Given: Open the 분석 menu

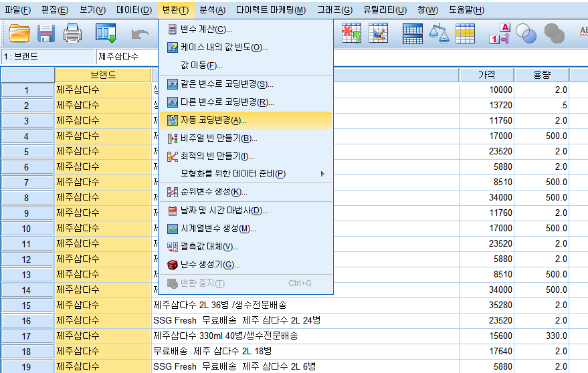Looking at the screenshot, I should click(212, 10).
